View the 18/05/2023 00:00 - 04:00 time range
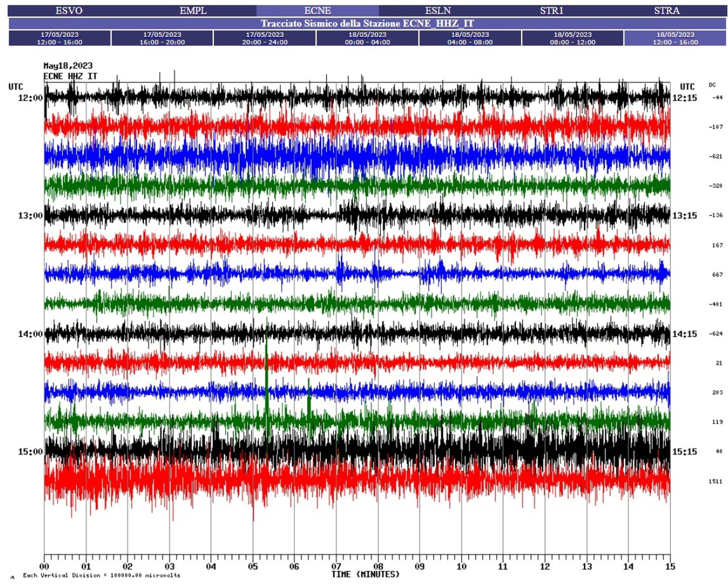 [367, 38]
